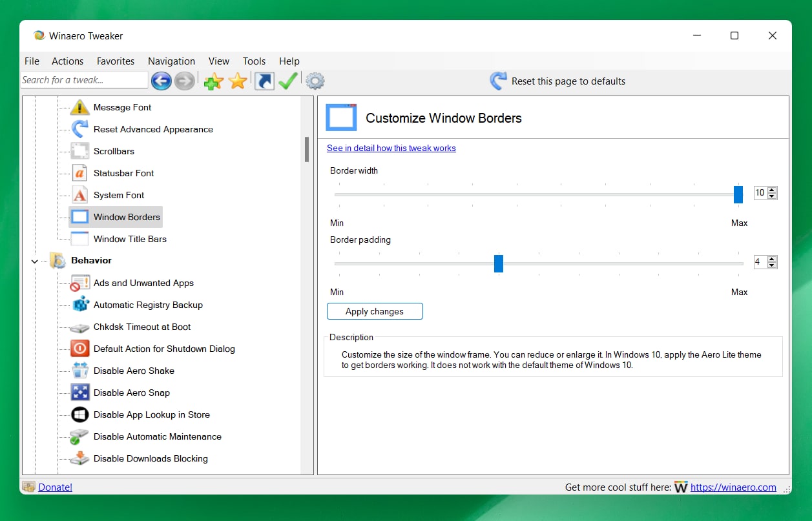Select the Window Borders tree item
Image resolution: width=812 pixels, height=521 pixels.
coord(116,217)
